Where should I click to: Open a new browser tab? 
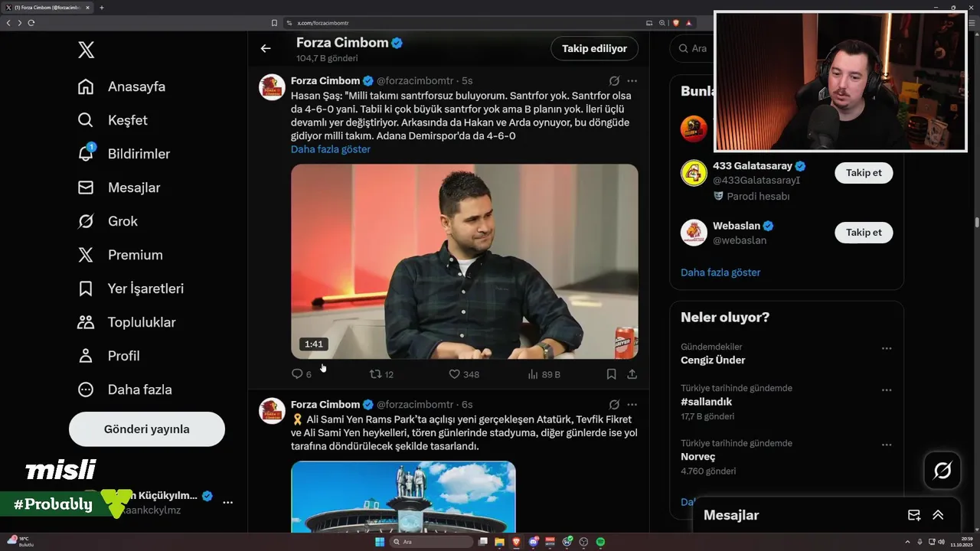[x=102, y=8]
